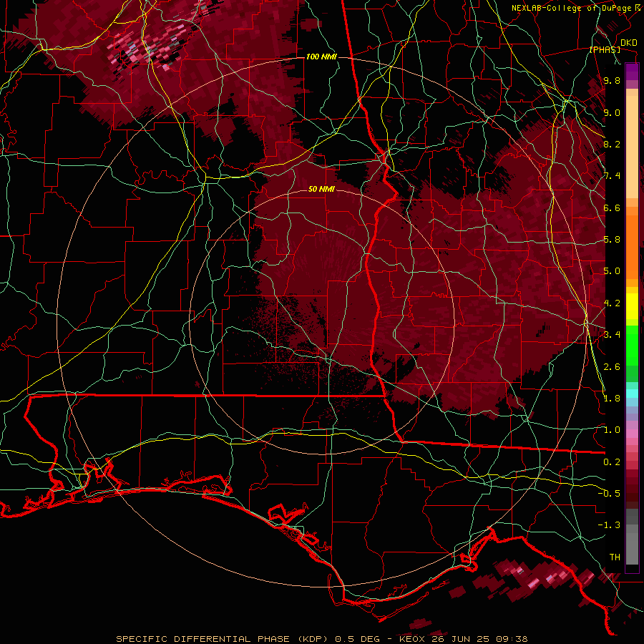Pick the yellow segment of the color bar
This screenshot has height=644, width=644.
click(x=632, y=306)
